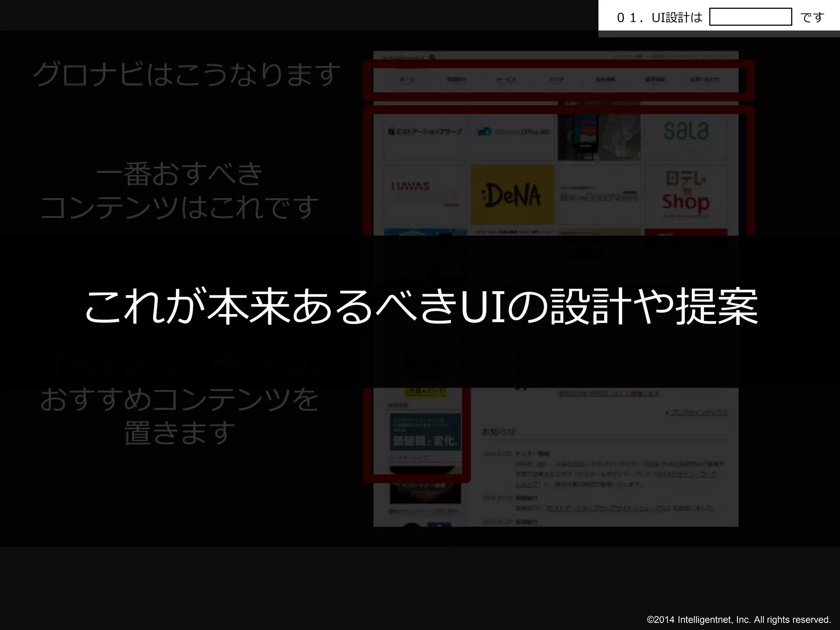Click the お知らせ section heading
Screen dimensions: 840x630
[498, 431]
